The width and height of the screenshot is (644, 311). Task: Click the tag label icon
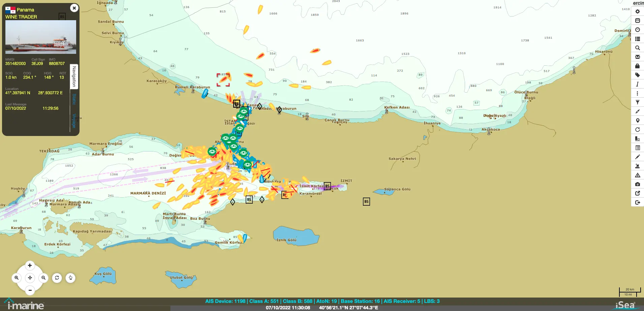[637, 75]
